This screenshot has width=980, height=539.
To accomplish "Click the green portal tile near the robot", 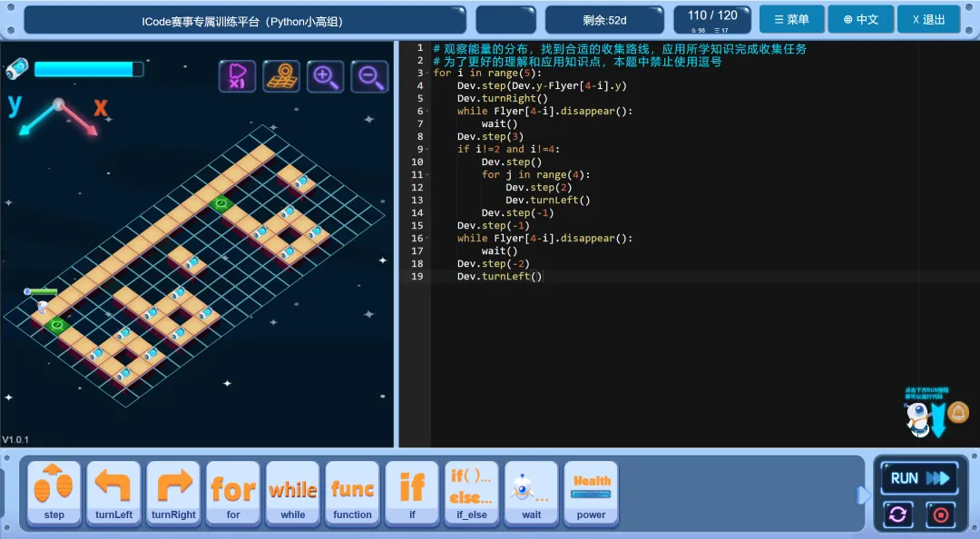I will pos(57,325).
